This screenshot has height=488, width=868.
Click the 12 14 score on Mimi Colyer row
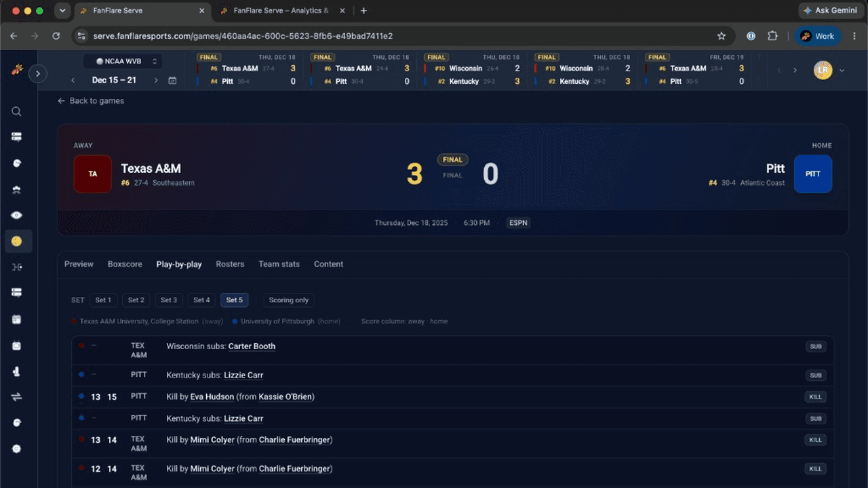pyautogui.click(x=104, y=469)
